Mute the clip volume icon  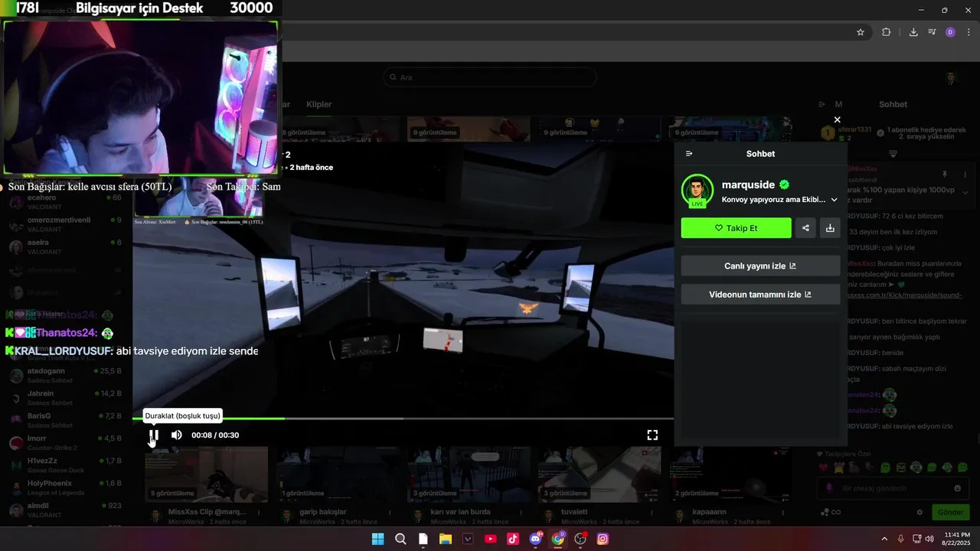click(x=176, y=435)
